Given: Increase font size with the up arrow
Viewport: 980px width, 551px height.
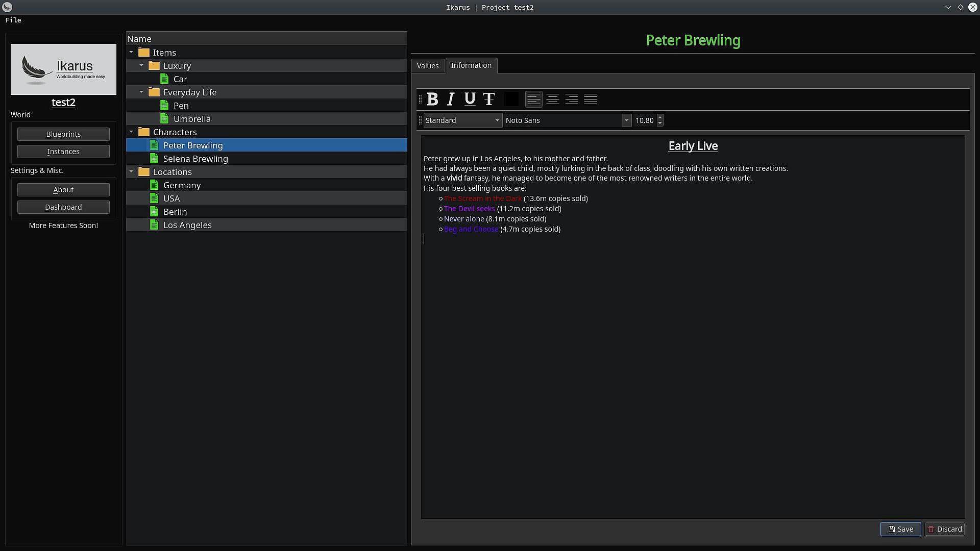Looking at the screenshot, I should tap(660, 117).
